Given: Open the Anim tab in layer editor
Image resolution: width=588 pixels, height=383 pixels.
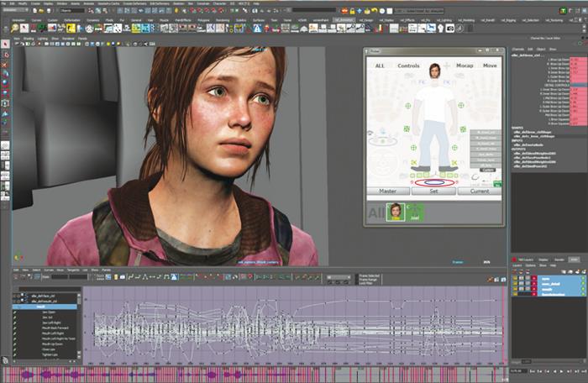Looking at the screenshot, I should click(x=574, y=260).
